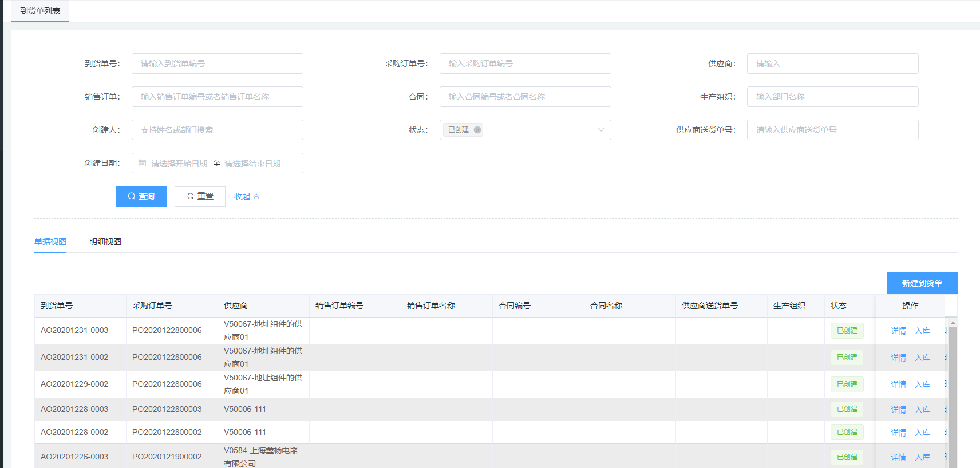The width and height of the screenshot is (980, 468).
Task: Open the 到货单列表 page tab
Action: pyautogui.click(x=40, y=11)
